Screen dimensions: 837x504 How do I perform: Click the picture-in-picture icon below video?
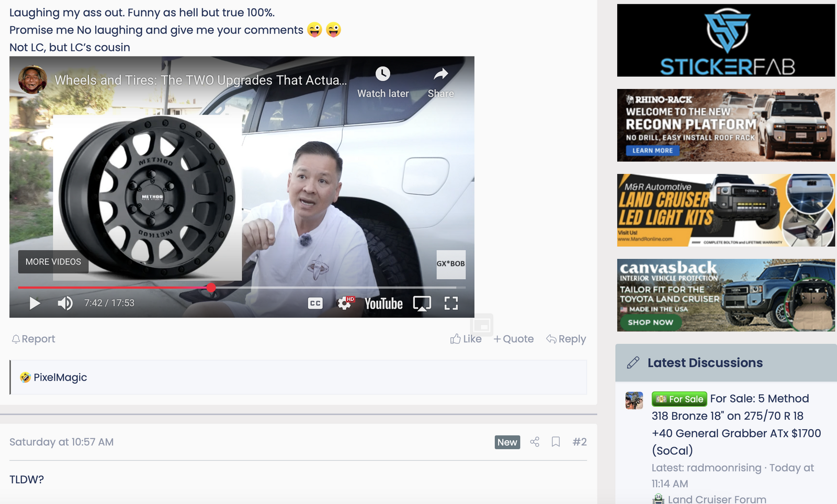482,325
